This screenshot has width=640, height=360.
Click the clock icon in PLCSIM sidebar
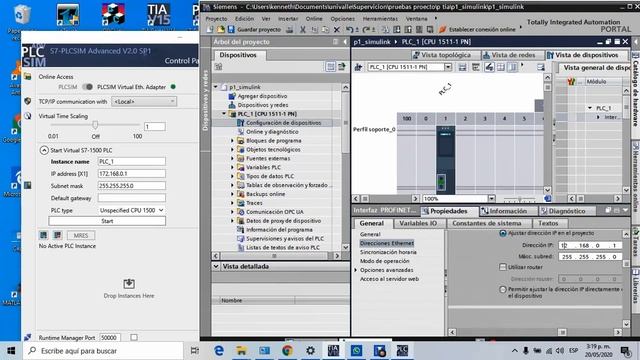(28, 116)
